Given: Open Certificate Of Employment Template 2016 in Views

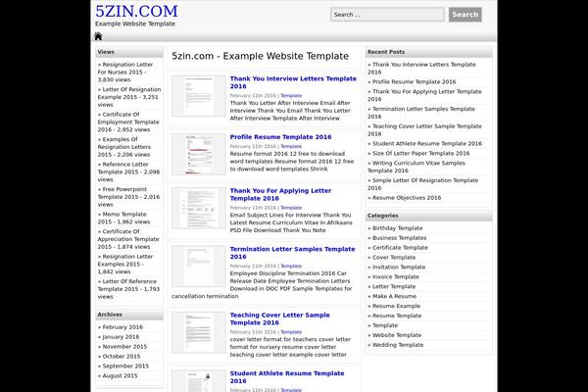Looking at the screenshot, I should tap(128, 122).
